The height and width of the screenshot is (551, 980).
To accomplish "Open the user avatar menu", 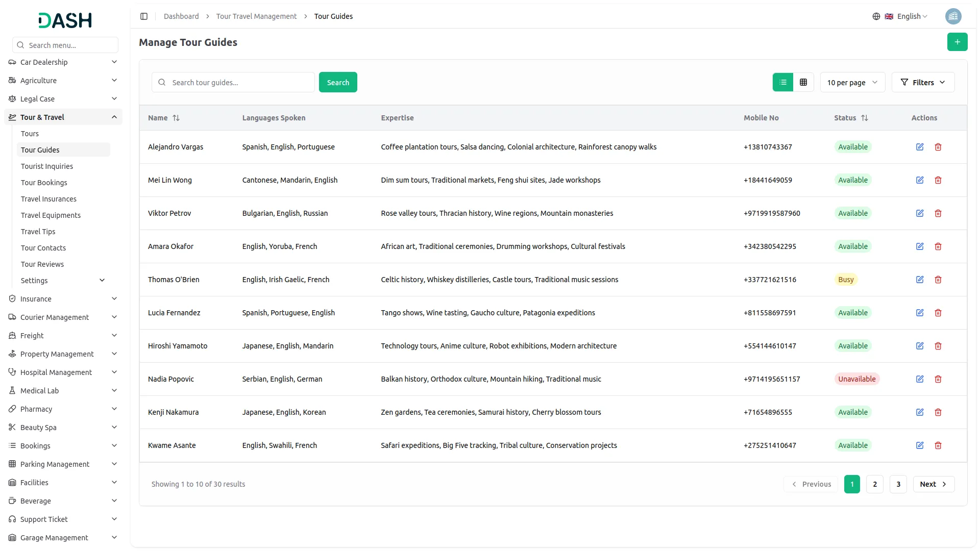I will pos(953,16).
